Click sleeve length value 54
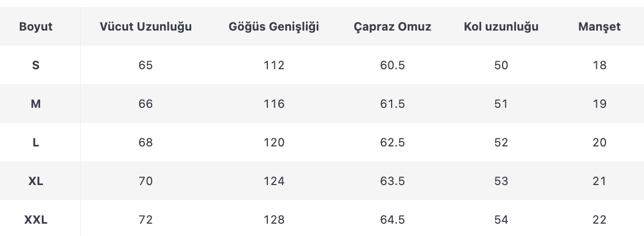The width and height of the screenshot is (644, 236). [x=501, y=220]
